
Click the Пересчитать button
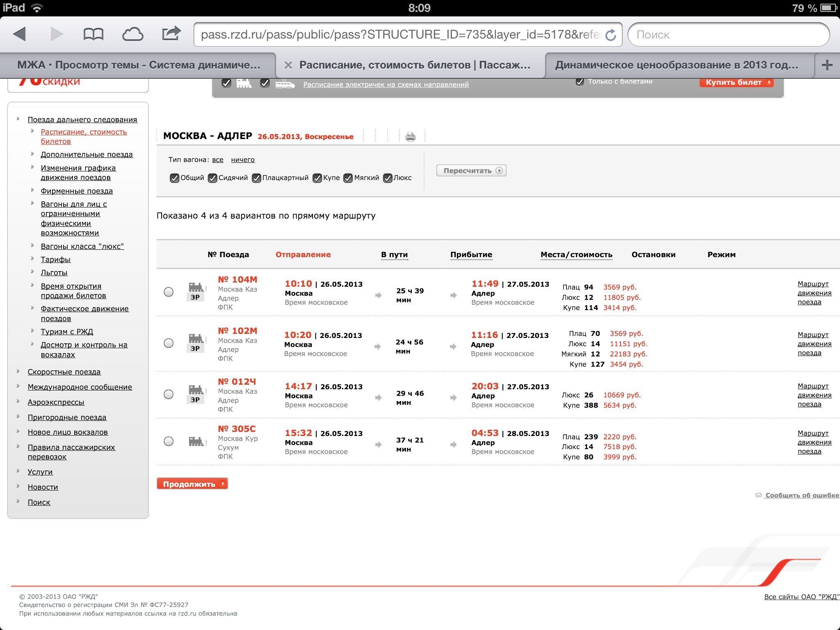pyautogui.click(x=471, y=171)
